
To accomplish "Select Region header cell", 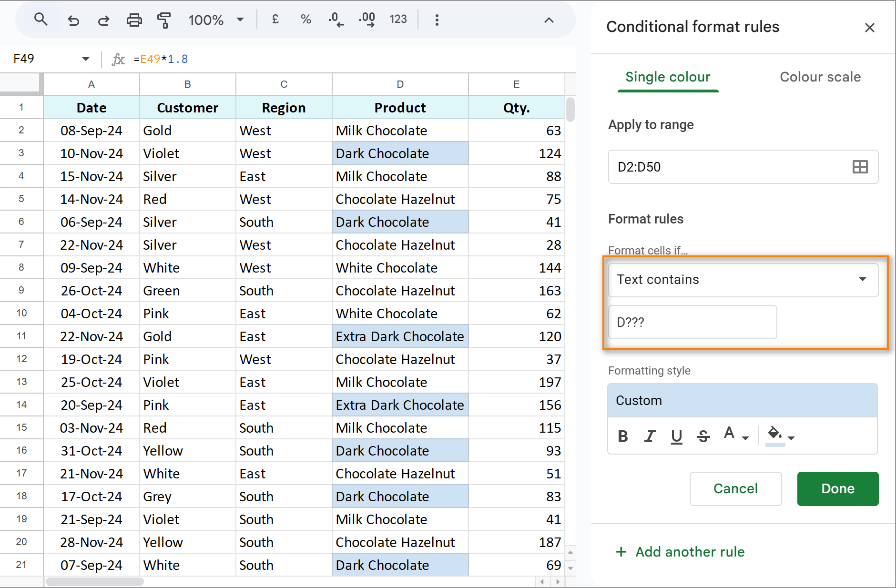I will (284, 108).
